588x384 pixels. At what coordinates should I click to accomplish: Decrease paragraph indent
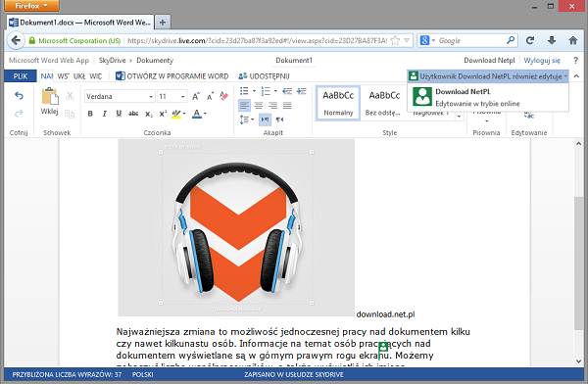287,91
